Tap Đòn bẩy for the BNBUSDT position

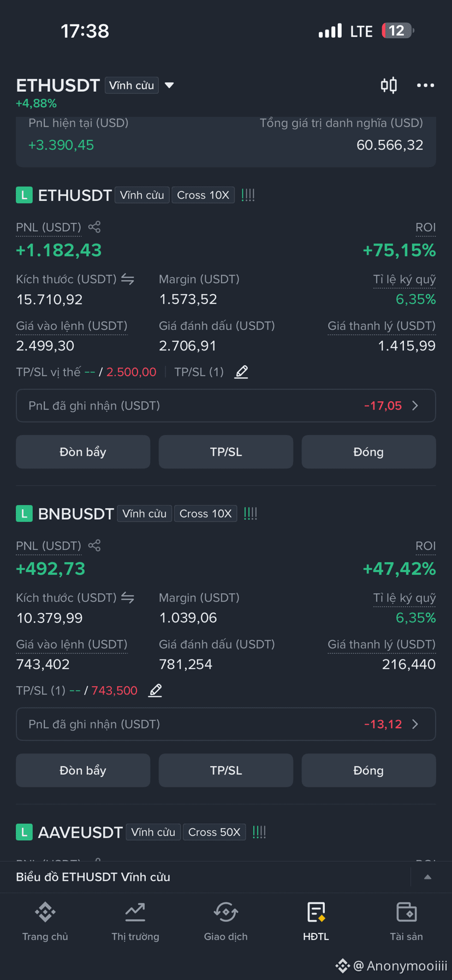83,770
